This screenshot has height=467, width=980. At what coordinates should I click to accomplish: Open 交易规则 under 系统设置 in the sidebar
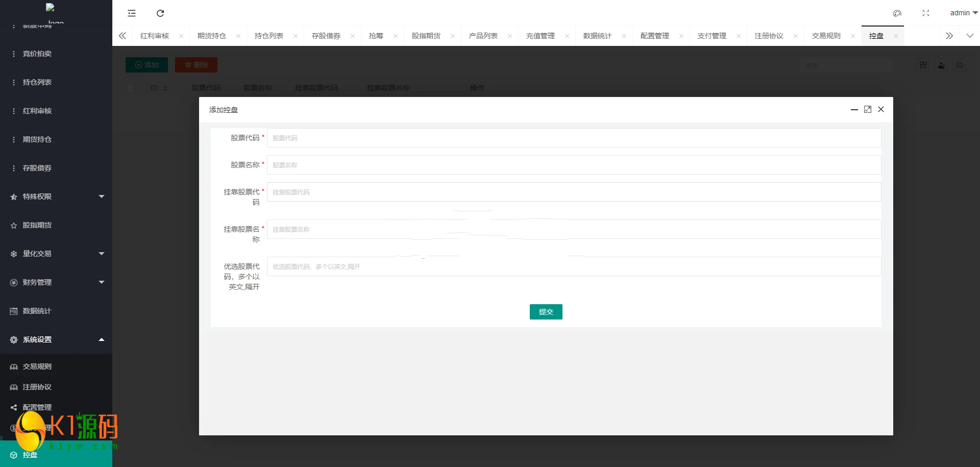click(56, 366)
